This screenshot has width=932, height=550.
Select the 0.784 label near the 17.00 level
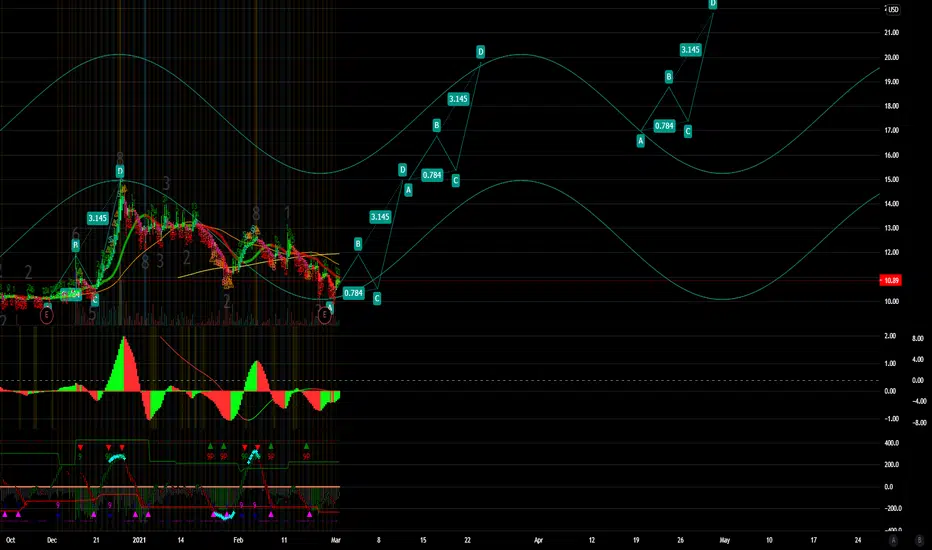point(664,125)
